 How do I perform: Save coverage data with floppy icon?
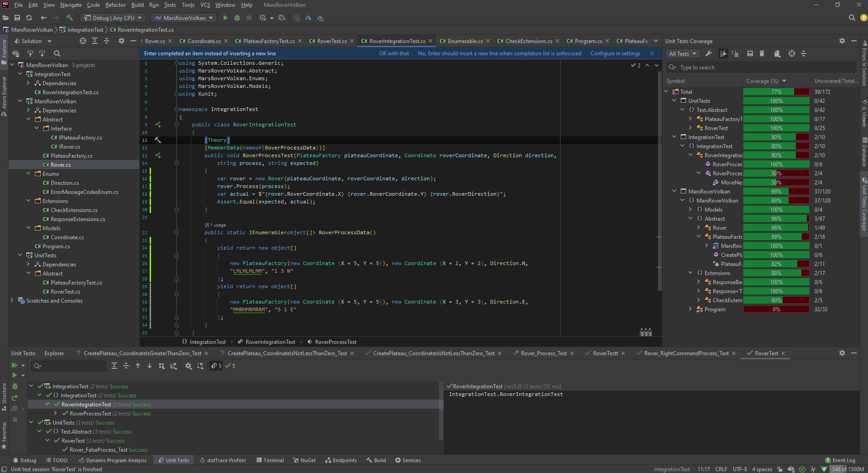tap(750, 53)
